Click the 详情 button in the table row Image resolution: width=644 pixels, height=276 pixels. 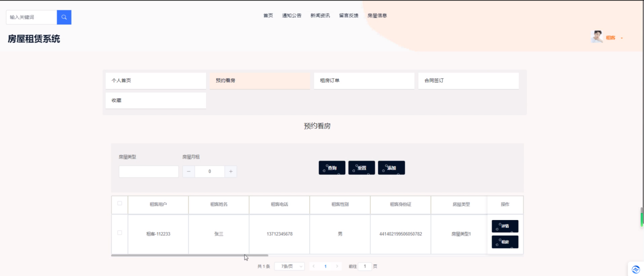click(505, 226)
